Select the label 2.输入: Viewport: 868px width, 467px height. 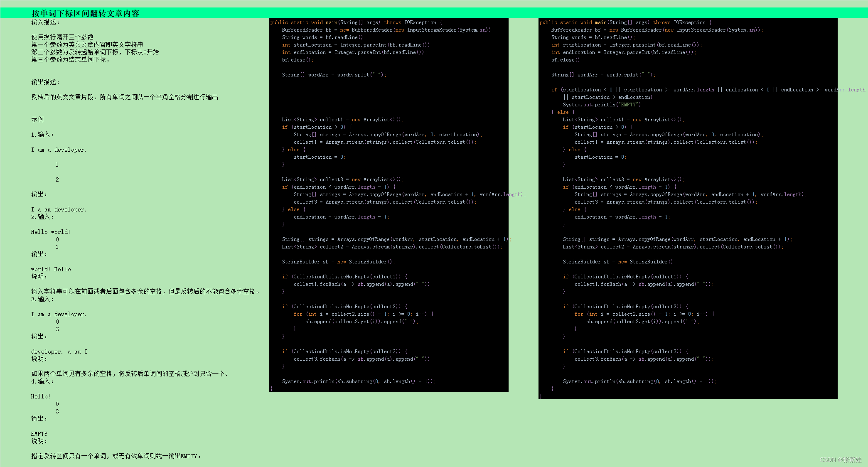[x=42, y=217]
